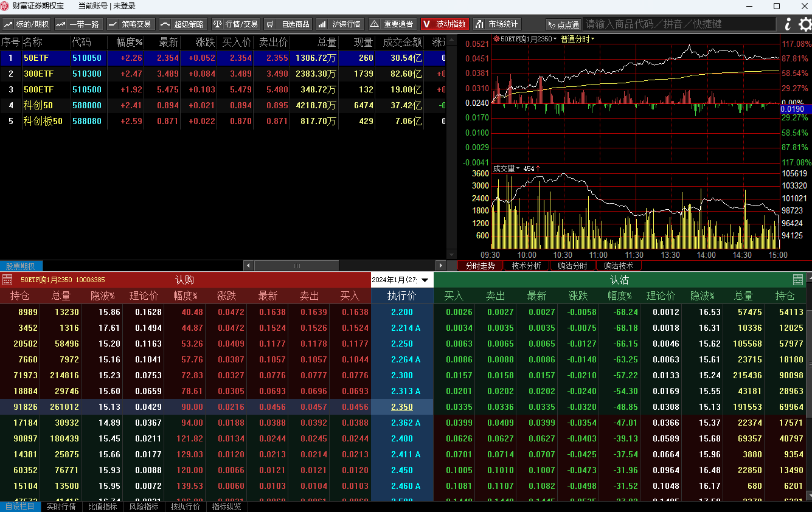The image size is (812, 512).
Task: Click the 点点通 button
Action: click(x=563, y=24)
